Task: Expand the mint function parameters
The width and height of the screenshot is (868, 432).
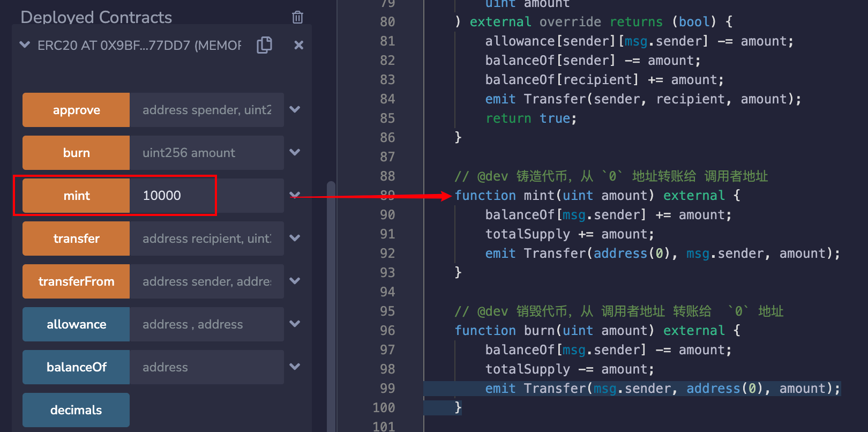Action: [295, 195]
